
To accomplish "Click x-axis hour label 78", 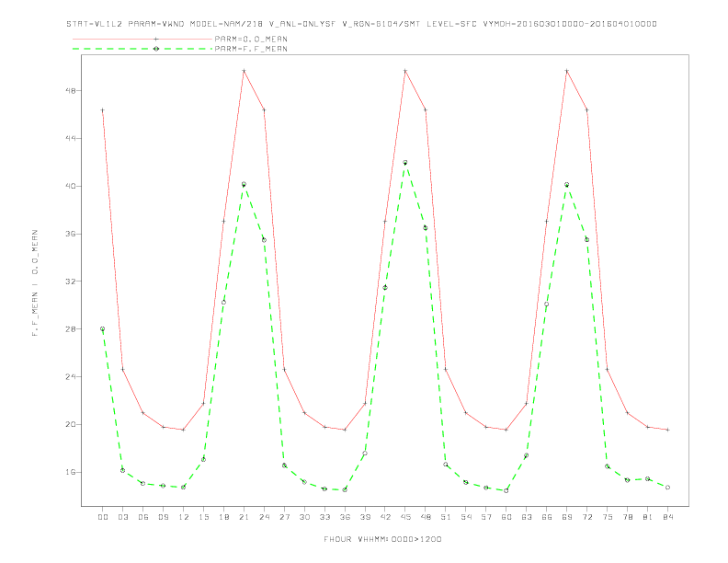I will tap(627, 517).
